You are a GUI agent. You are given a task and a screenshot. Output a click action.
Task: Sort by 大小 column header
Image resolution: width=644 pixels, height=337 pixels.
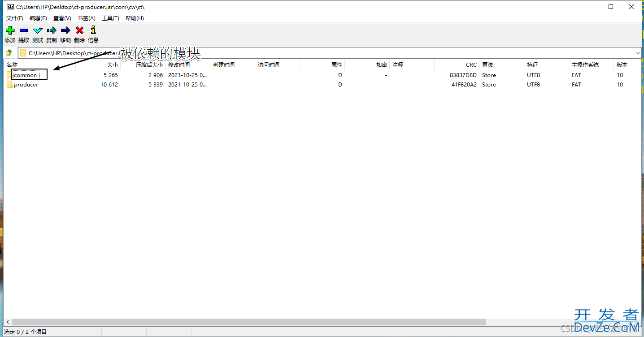(x=112, y=65)
